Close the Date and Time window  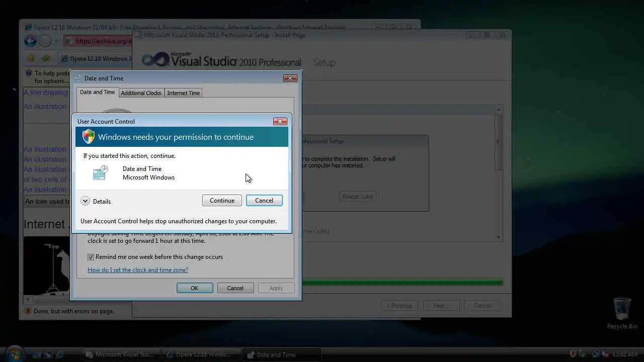coord(290,78)
